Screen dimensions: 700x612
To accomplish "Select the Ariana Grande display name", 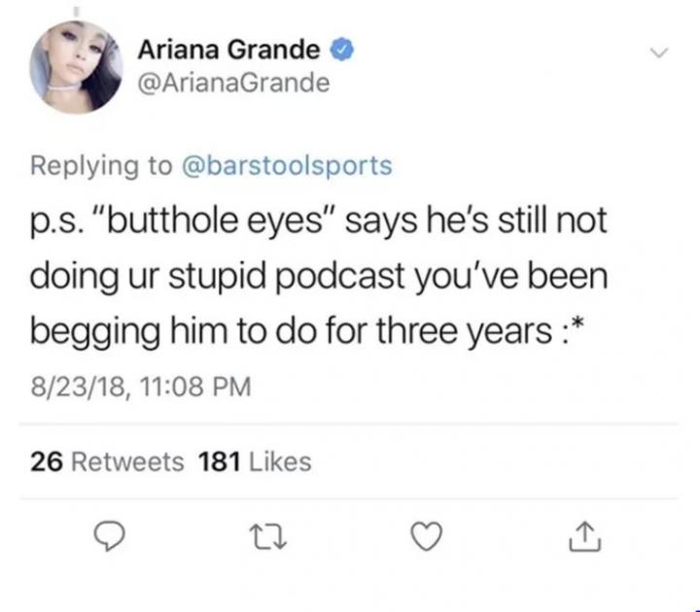I will click(229, 50).
